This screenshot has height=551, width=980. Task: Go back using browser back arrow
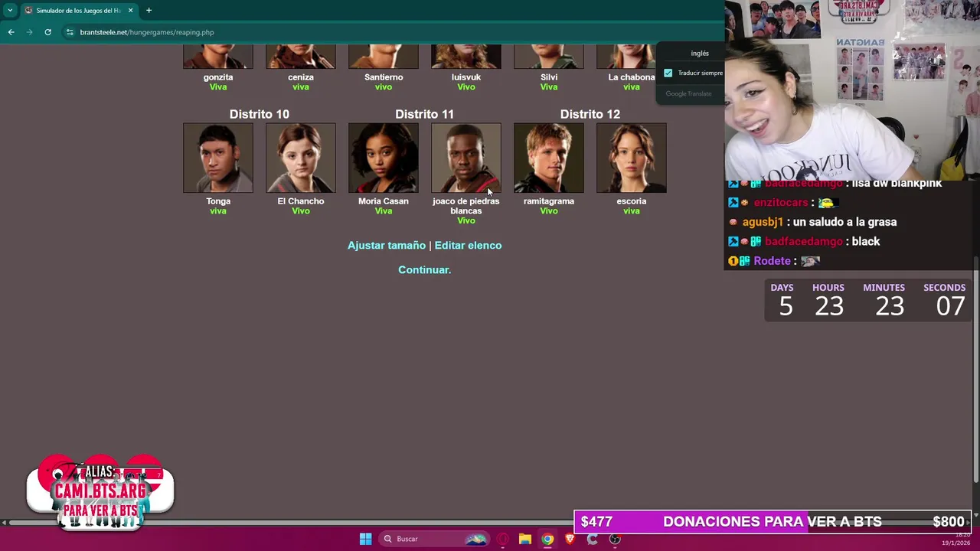(x=11, y=32)
